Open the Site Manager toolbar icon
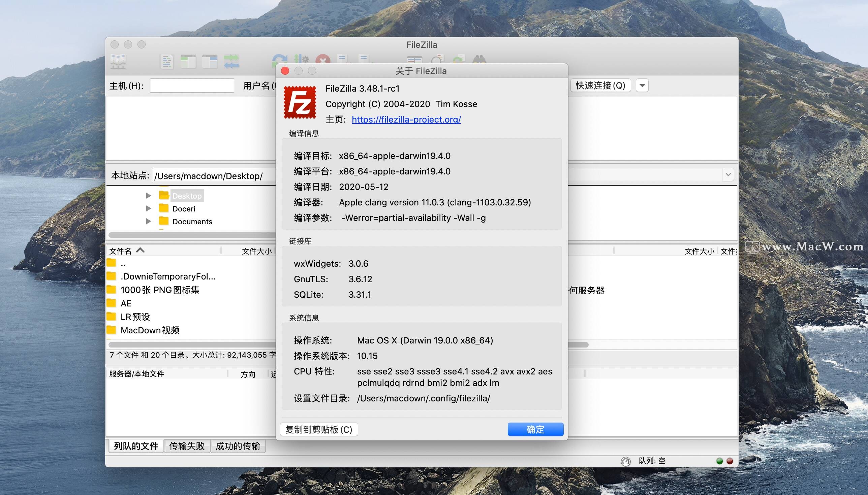868x495 pixels. (x=118, y=62)
